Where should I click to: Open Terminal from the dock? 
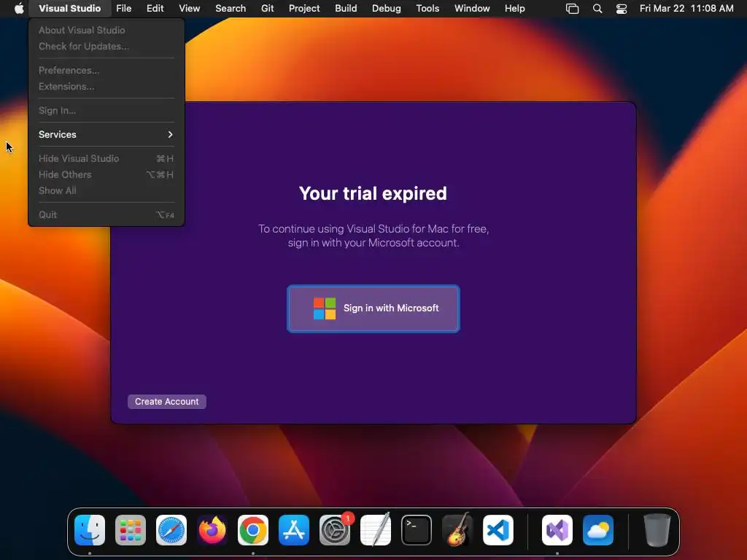[x=417, y=529]
